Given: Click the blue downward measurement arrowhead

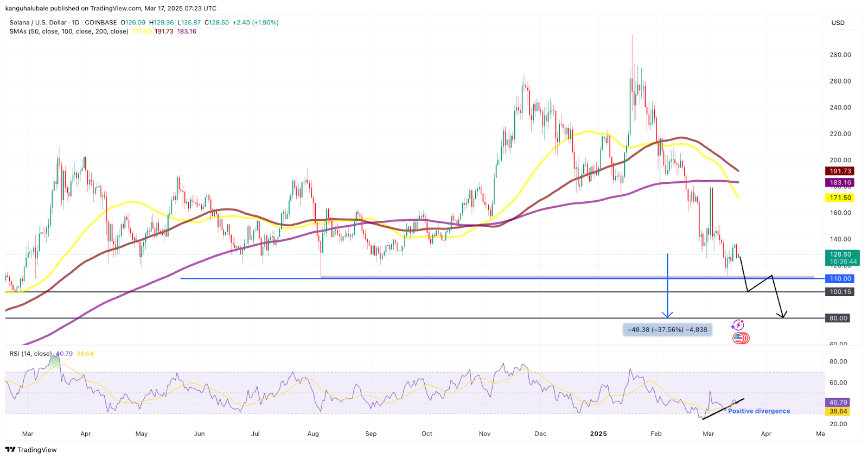Looking at the screenshot, I should [x=667, y=314].
